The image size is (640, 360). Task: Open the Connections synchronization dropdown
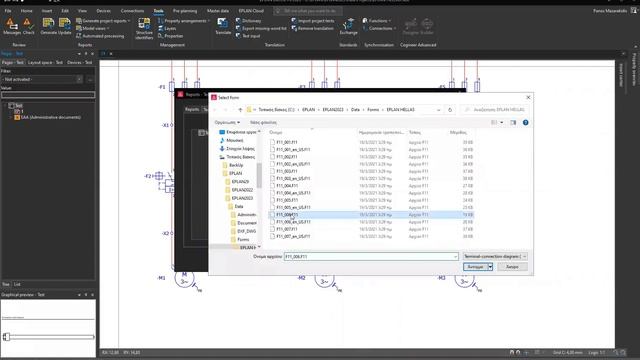click(379, 28)
